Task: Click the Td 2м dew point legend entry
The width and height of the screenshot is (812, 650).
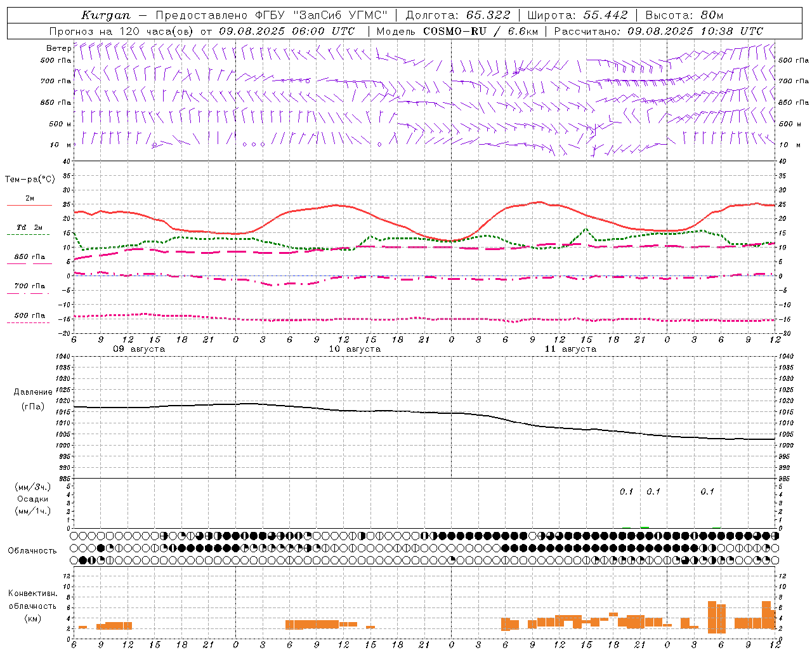Action: pyautogui.click(x=29, y=227)
